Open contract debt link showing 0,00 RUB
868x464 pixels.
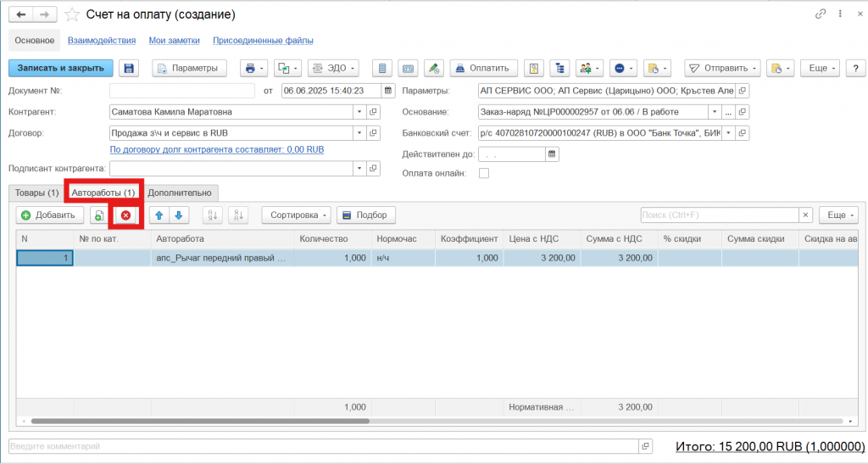point(217,149)
